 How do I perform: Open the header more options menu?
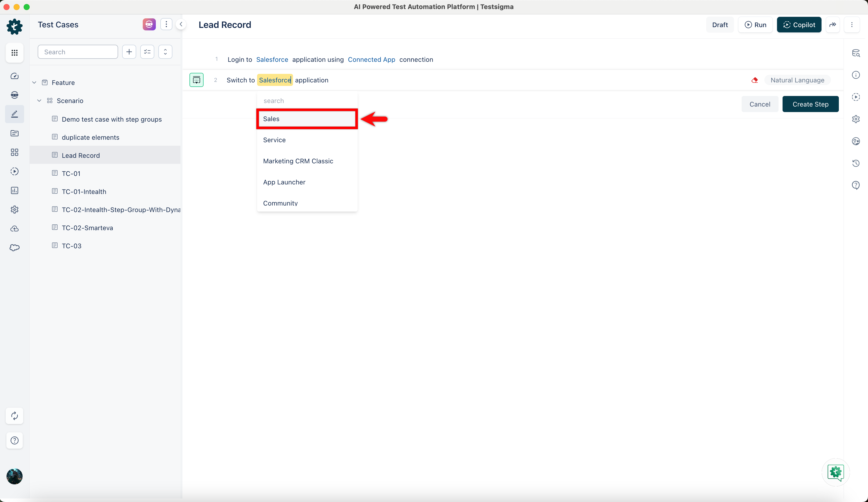(852, 25)
